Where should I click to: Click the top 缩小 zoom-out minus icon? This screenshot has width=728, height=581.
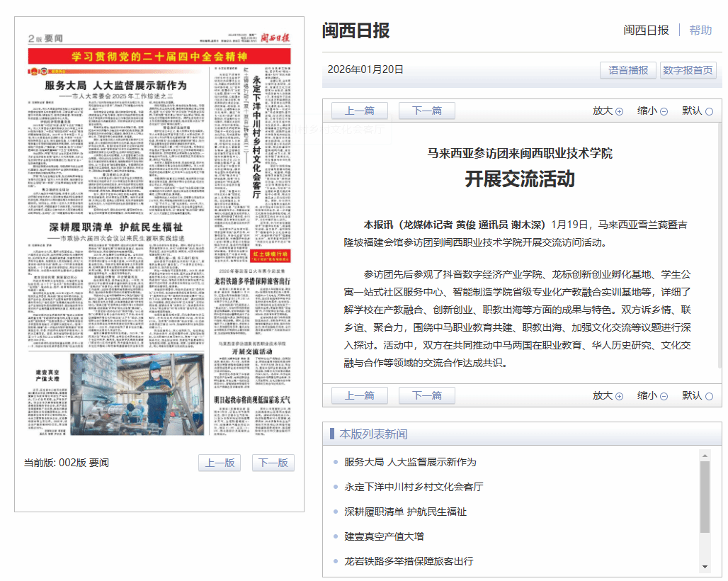(x=664, y=111)
